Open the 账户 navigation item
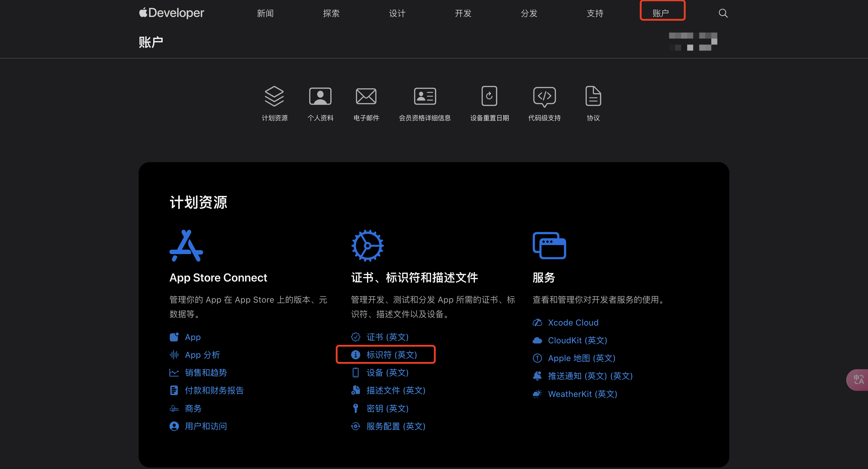The height and width of the screenshot is (469, 868). pos(660,13)
